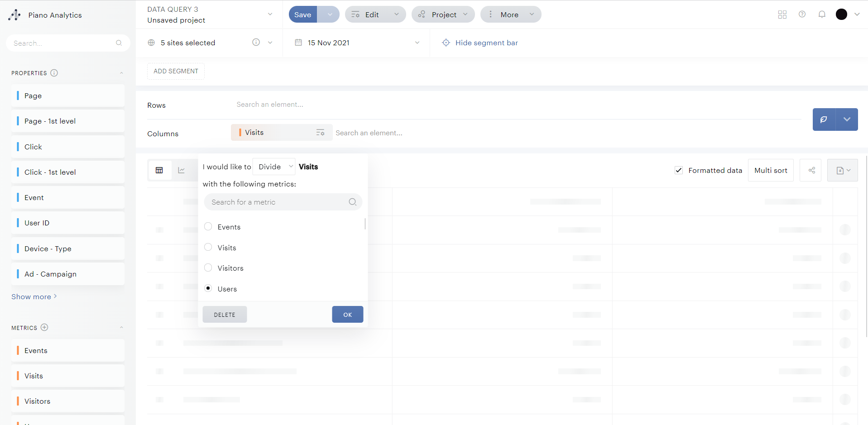Viewport: 868px width, 425px height.
Task: Click the share icon button
Action: click(x=811, y=171)
